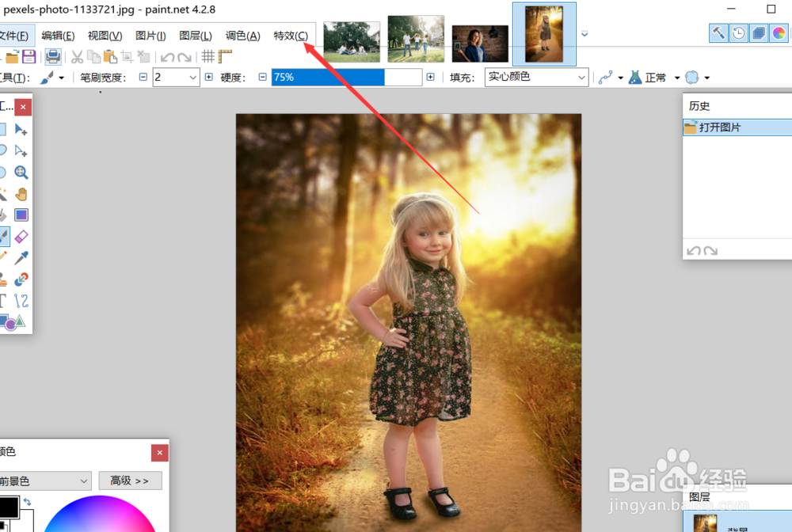Open the 编辑(E) menu

point(58,36)
